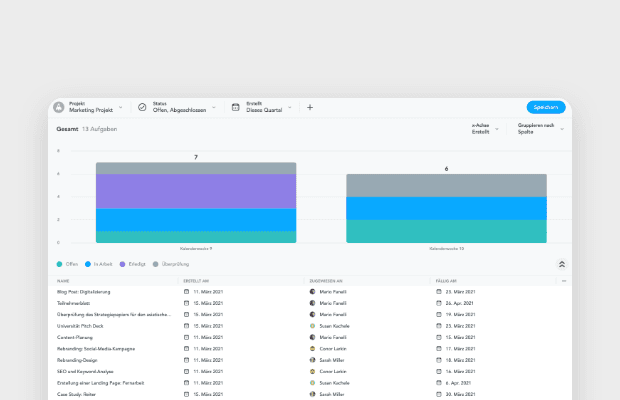This screenshot has height=400, width=620.
Task: Click calendar icon in Blog Post row's Erstellt am
Action: tap(186, 291)
